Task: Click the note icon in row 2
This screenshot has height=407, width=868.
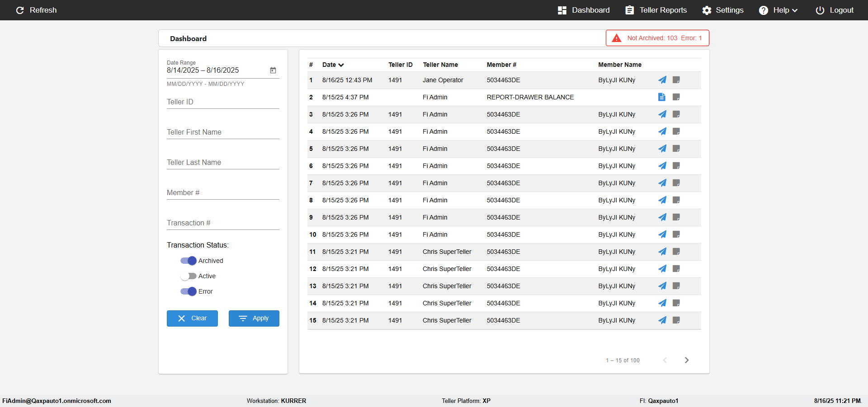Action: tap(676, 97)
